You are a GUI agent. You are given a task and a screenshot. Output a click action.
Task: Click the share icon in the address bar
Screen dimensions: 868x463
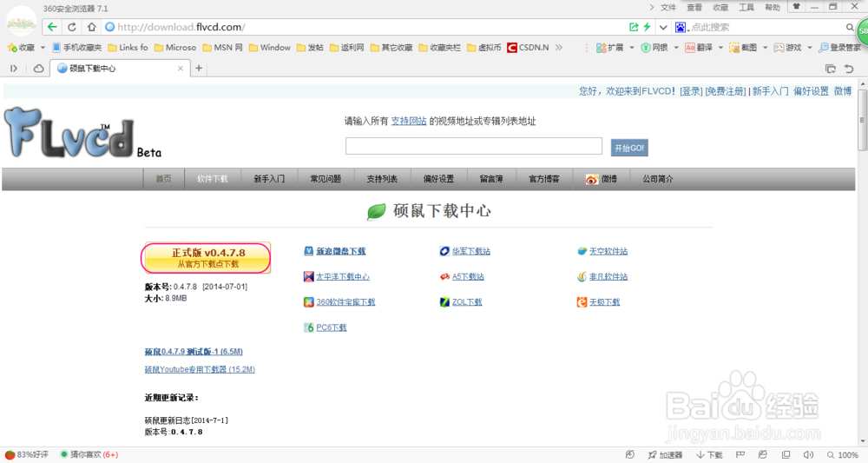pos(634,27)
